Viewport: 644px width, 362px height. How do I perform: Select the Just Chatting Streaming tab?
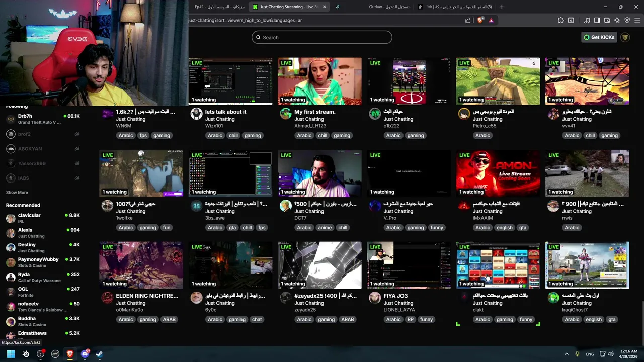(x=288, y=7)
